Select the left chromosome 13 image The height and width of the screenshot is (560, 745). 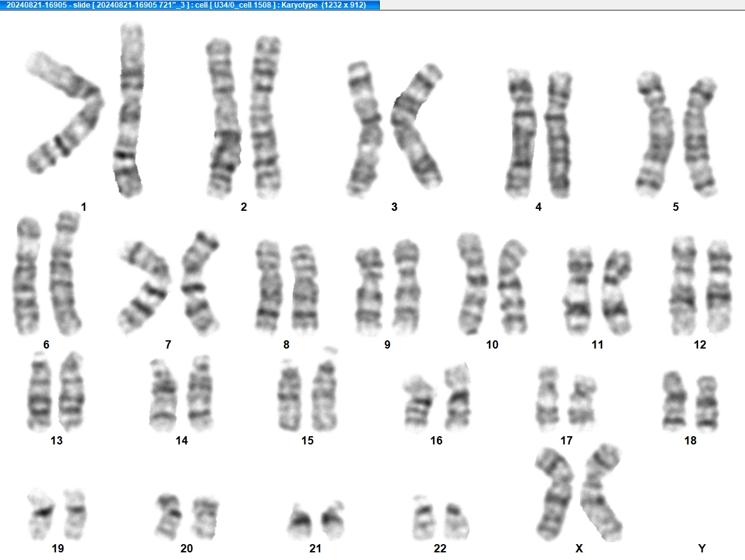[x=39, y=390]
